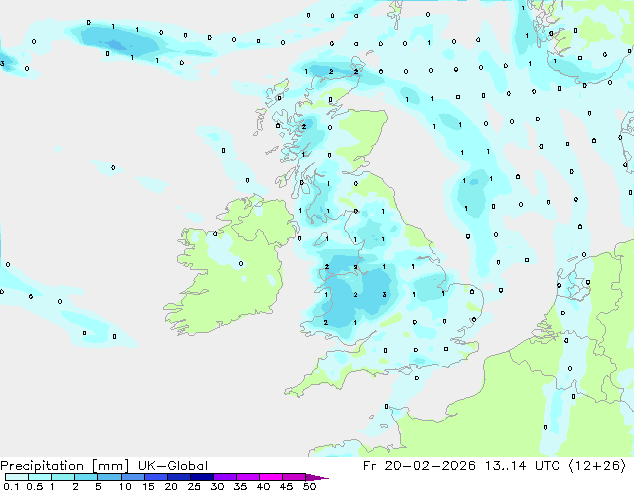
Task: Click the 'UK-Global' model label
Action: pyautogui.click(x=173, y=466)
